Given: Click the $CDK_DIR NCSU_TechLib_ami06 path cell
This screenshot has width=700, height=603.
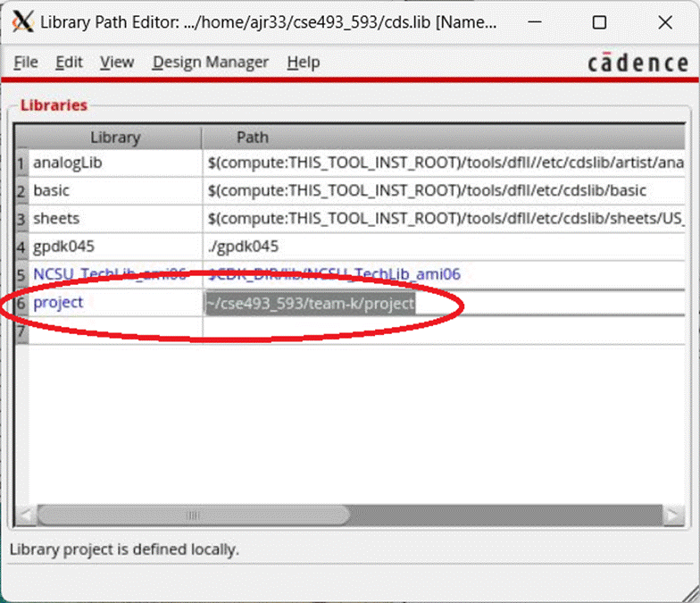Looking at the screenshot, I should (444, 273).
